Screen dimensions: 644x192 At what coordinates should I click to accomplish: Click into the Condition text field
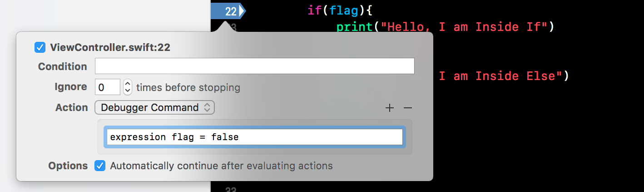point(254,66)
